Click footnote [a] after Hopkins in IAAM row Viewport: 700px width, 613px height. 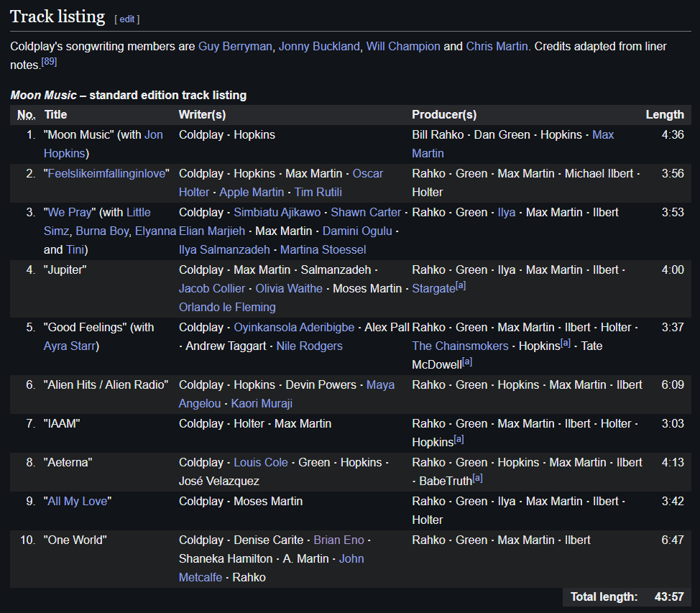(459, 440)
